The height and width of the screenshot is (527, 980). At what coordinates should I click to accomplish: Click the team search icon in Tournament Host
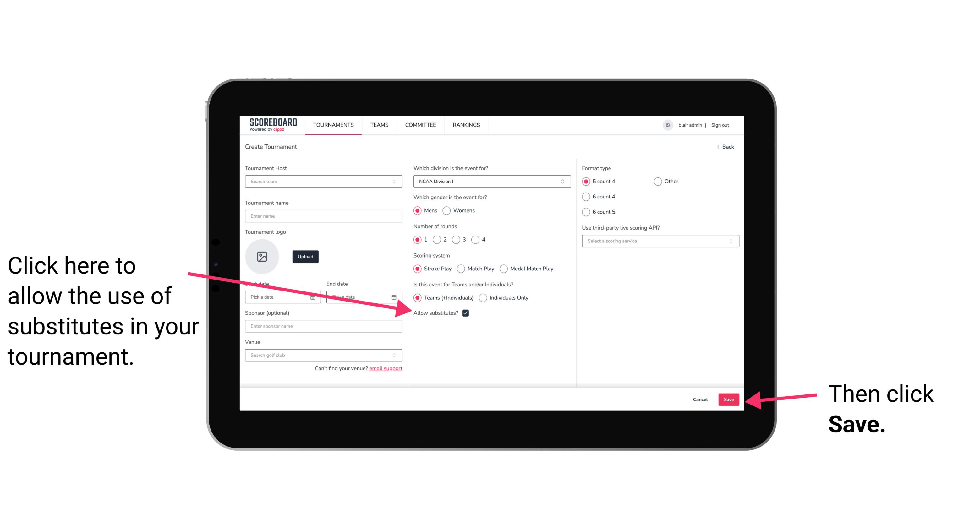pos(396,182)
